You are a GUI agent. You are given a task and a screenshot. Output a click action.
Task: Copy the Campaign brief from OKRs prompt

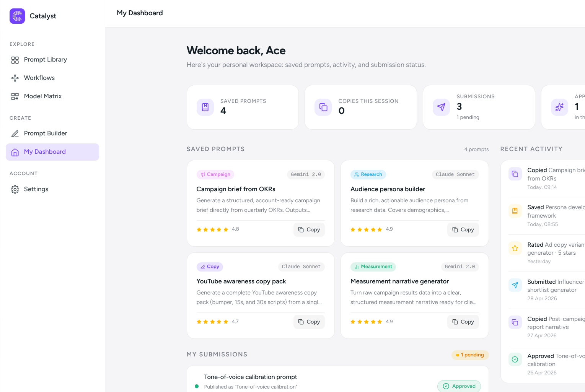pos(309,229)
